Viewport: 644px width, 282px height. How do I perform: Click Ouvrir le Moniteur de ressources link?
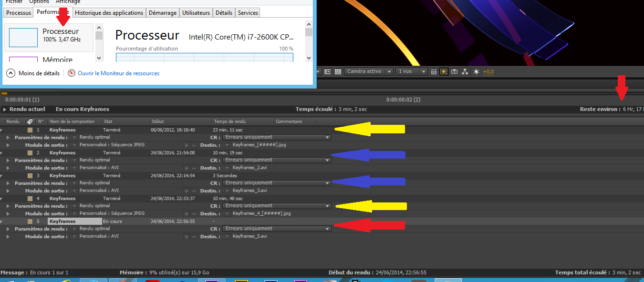pyautogui.click(x=118, y=73)
